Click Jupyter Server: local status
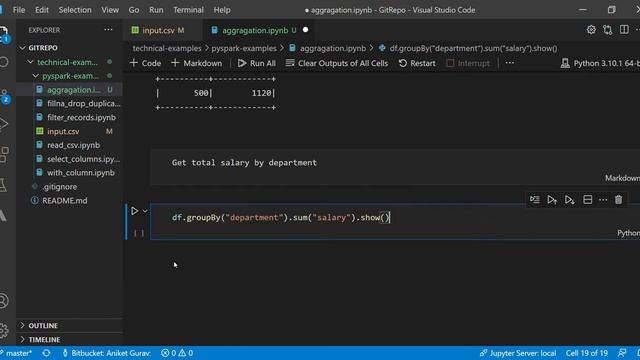 tap(518, 353)
